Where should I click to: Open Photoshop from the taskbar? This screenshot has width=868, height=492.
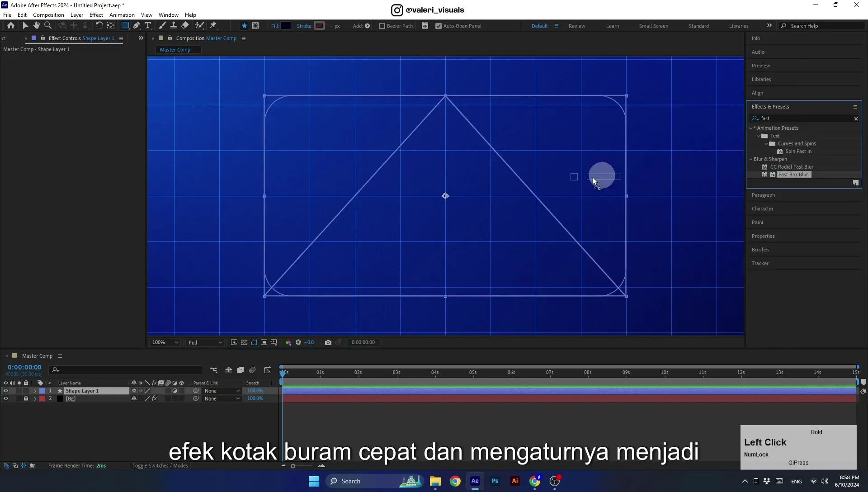pyautogui.click(x=495, y=481)
